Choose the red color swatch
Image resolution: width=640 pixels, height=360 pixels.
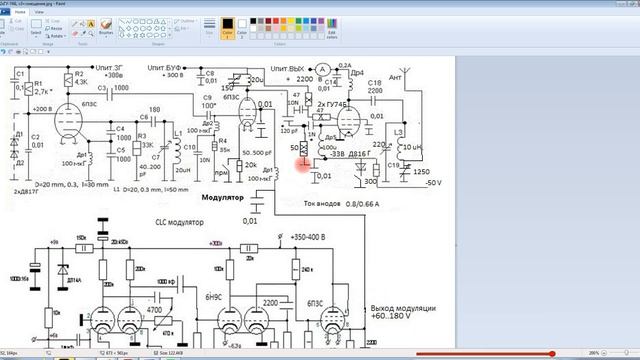[x=276, y=21]
